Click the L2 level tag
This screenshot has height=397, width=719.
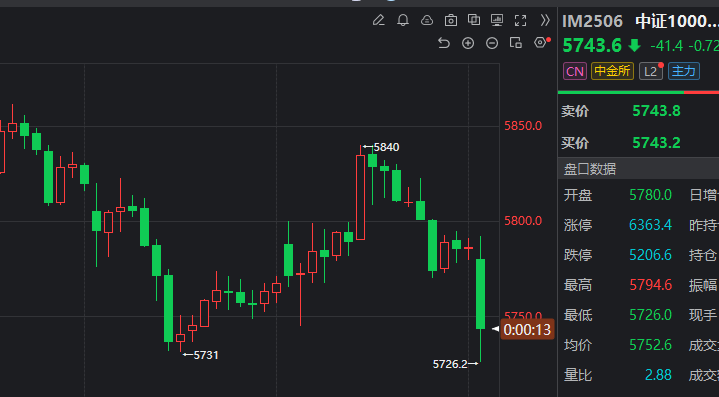coord(651,72)
